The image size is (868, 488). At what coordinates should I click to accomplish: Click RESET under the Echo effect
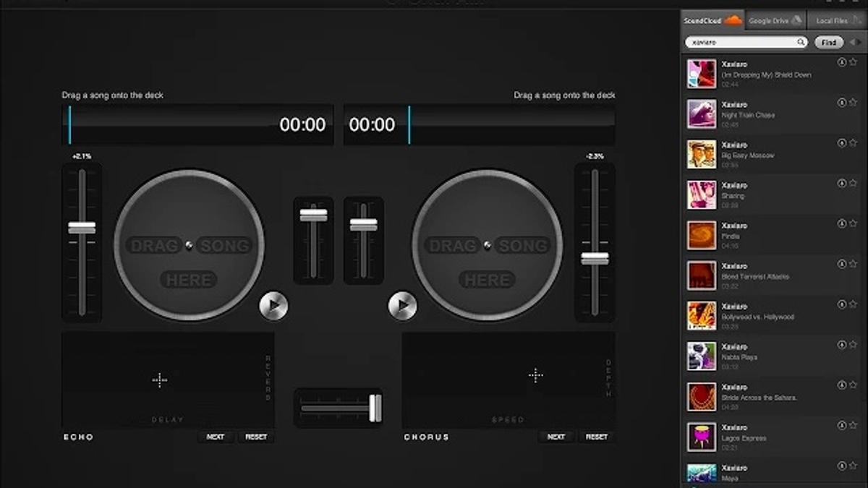coord(256,437)
